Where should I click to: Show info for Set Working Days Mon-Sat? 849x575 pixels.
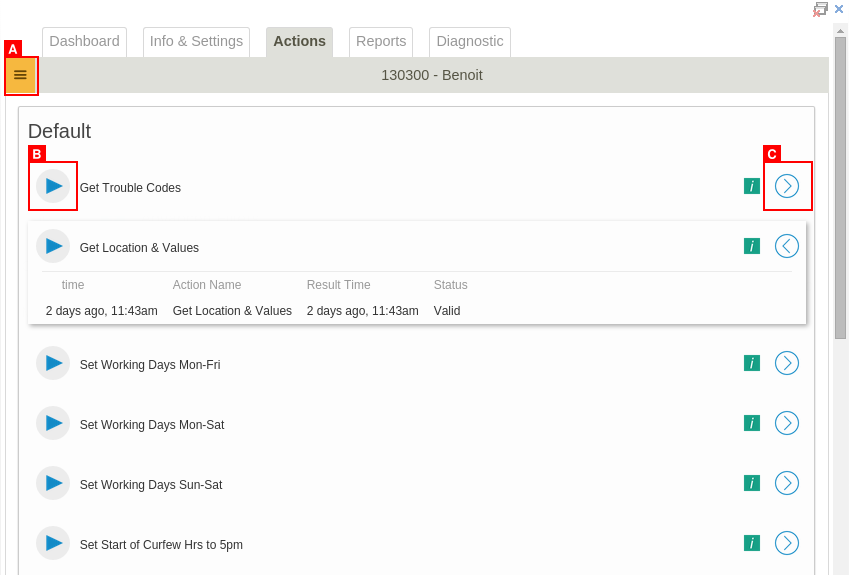tap(752, 423)
